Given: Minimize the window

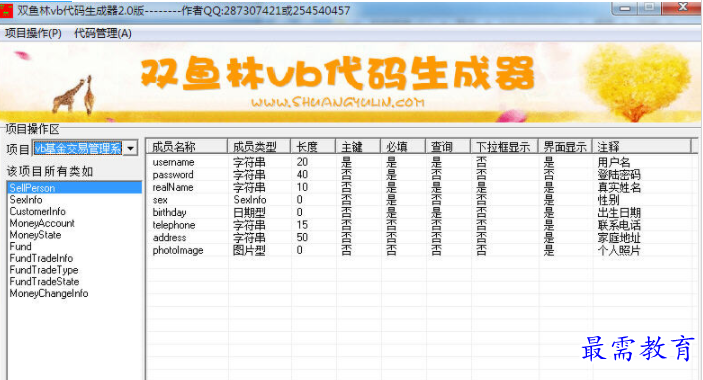Looking at the screenshot, I should tap(626, 8).
